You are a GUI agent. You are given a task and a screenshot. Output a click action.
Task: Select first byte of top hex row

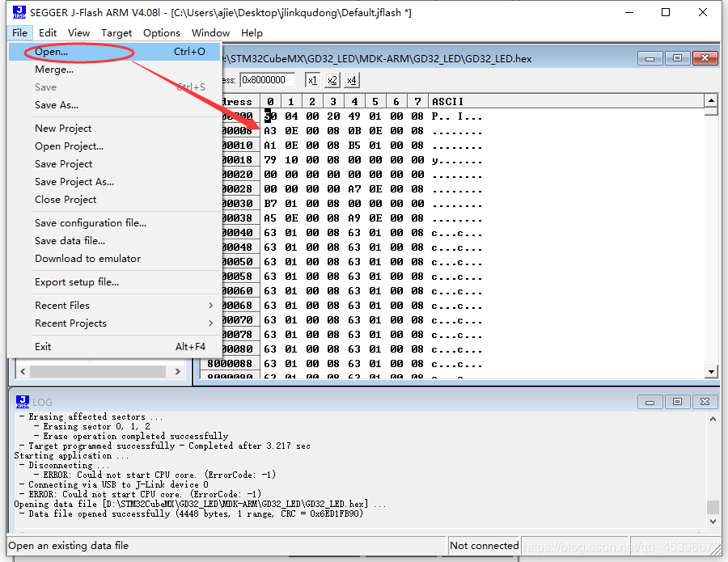pos(270,116)
